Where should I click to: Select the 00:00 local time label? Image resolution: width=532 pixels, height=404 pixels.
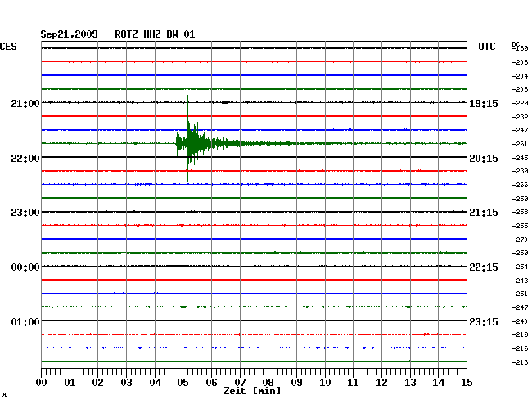coord(25,267)
